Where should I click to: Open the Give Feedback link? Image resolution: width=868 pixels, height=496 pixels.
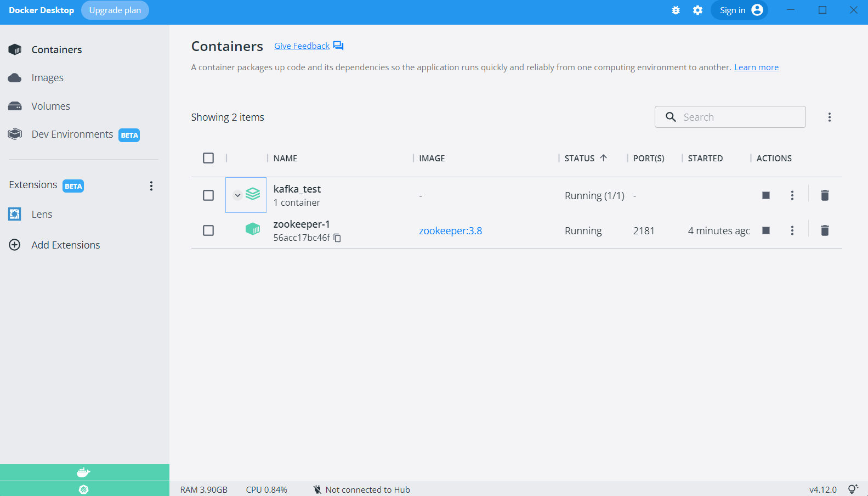coord(302,46)
